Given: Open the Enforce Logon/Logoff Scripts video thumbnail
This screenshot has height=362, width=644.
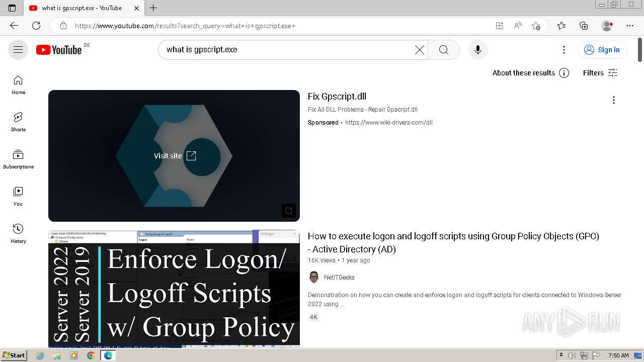Looking at the screenshot, I should tap(174, 289).
